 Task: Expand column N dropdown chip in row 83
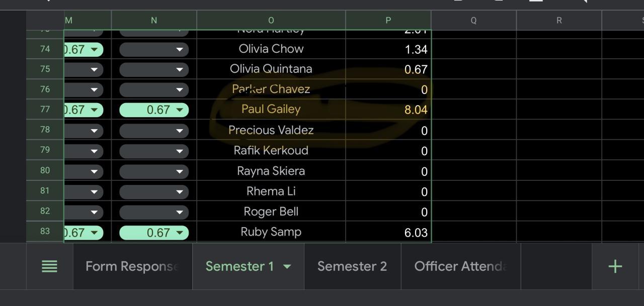154,233
